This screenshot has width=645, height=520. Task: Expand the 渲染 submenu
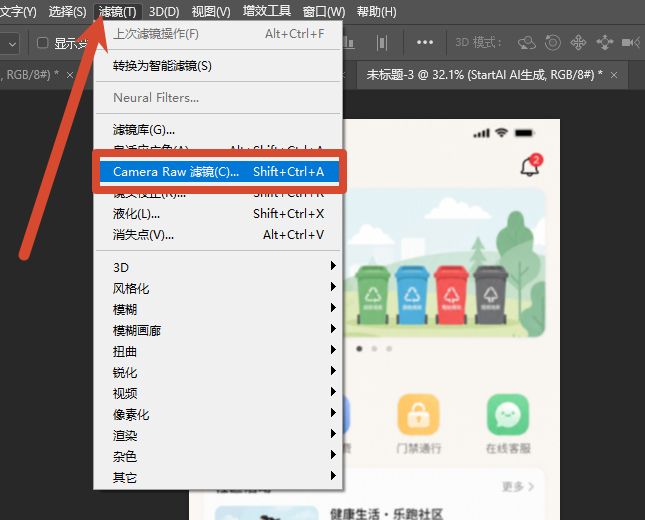pyautogui.click(x=218, y=436)
